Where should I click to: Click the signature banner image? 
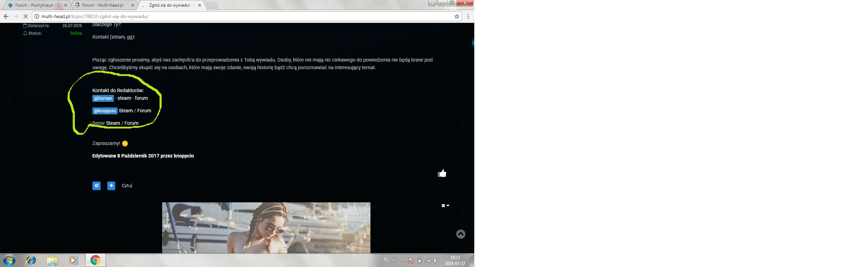tap(266, 228)
